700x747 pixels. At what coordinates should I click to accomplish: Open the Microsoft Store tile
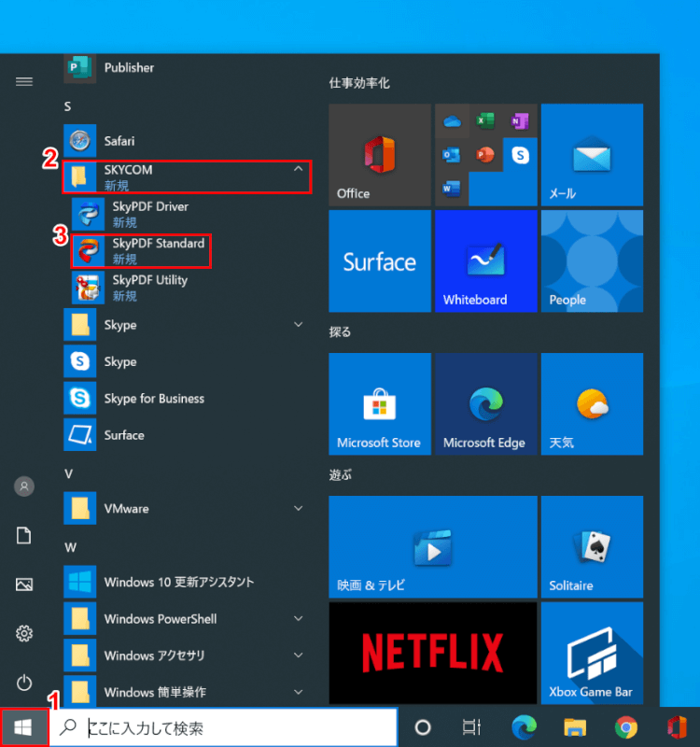[380, 404]
